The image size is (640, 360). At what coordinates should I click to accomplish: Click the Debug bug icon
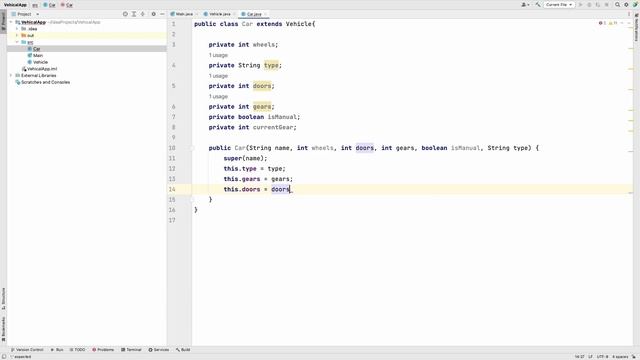tap(589, 4)
